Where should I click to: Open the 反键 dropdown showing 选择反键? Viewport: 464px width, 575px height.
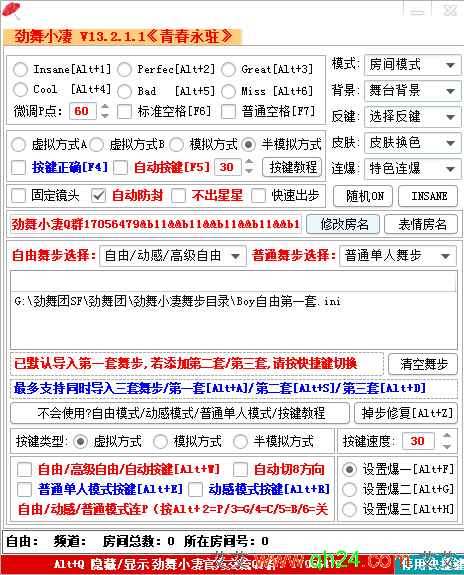pyautogui.click(x=413, y=117)
